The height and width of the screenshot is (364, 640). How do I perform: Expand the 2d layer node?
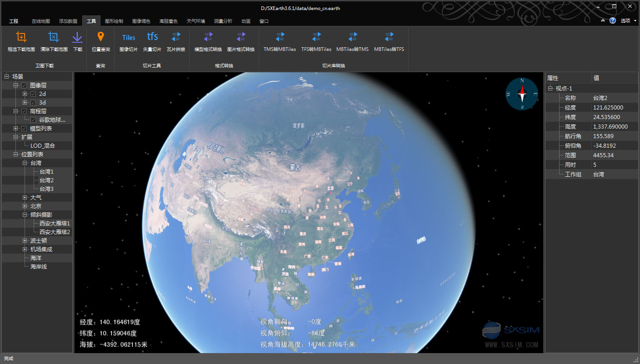(25, 94)
